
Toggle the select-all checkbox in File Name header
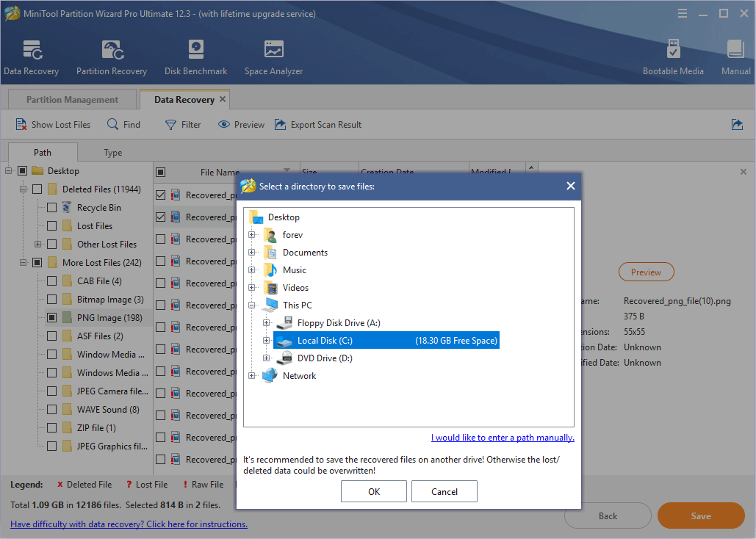[x=161, y=172]
